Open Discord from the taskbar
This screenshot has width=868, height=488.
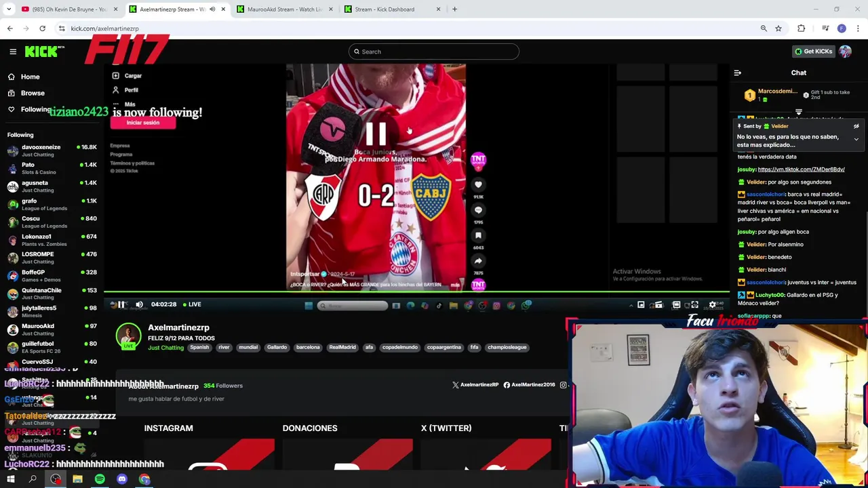pos(122,480)
